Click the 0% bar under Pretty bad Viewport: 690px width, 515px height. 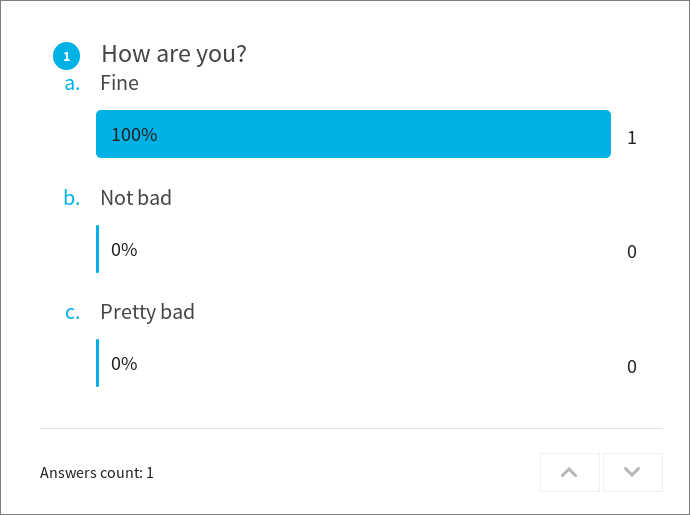98,363
